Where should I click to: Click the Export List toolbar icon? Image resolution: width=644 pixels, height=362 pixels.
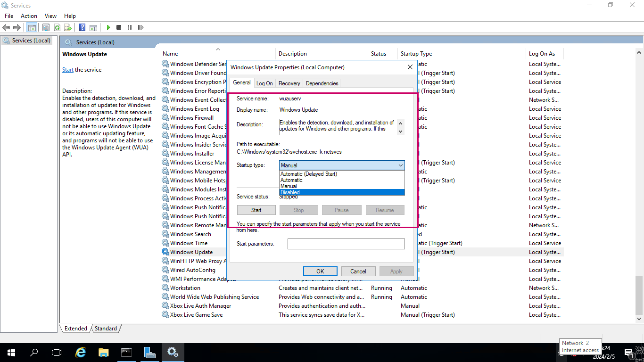click(x=68, y=27)
